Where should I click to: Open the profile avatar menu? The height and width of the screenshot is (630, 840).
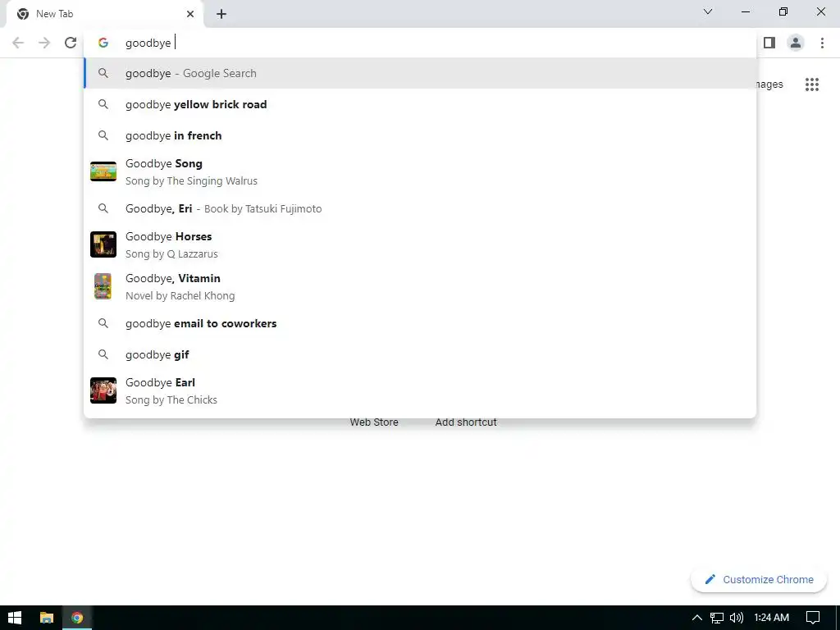[x=796, y=43]
